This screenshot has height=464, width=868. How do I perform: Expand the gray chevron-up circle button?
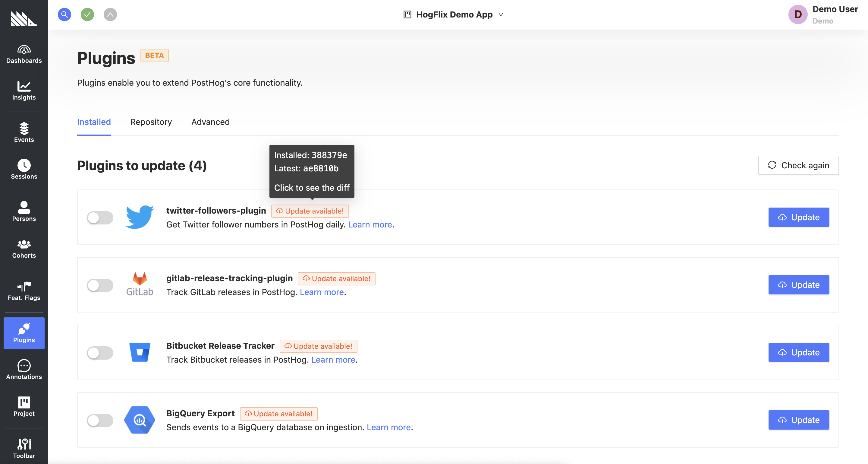tap(110, 14)
